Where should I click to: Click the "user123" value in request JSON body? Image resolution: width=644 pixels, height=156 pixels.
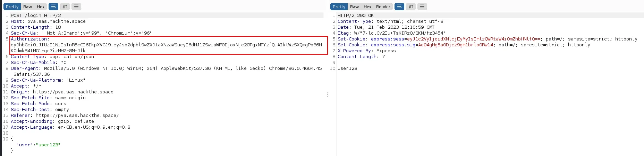pyautogui.click(x=48, y=145)
